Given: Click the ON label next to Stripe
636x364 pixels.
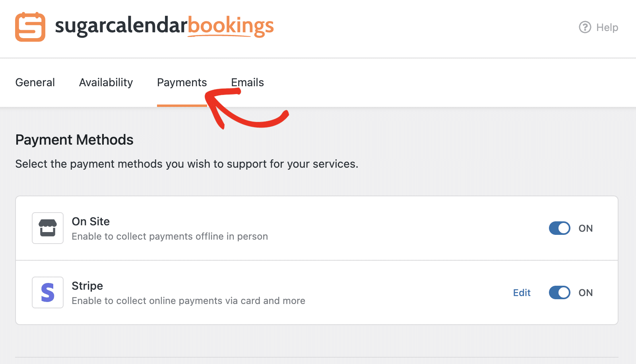Looking at the screenshot, I should [586, 292].
